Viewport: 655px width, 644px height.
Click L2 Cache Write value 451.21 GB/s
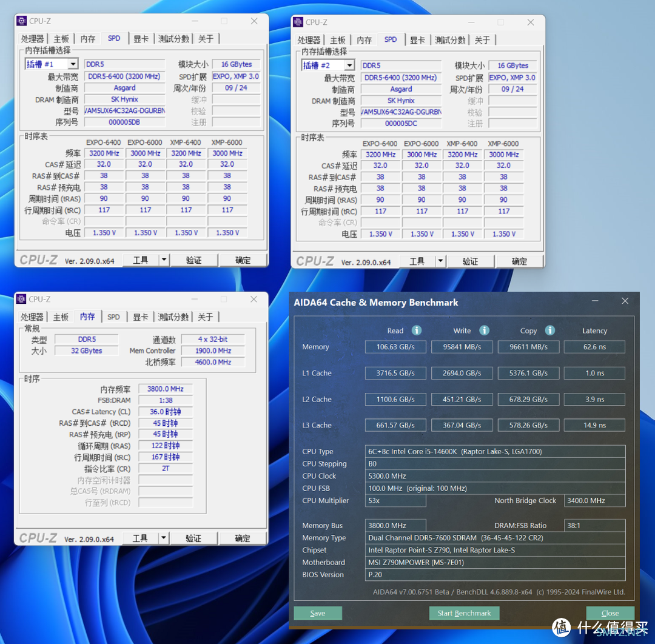click(x=462, y=399)
